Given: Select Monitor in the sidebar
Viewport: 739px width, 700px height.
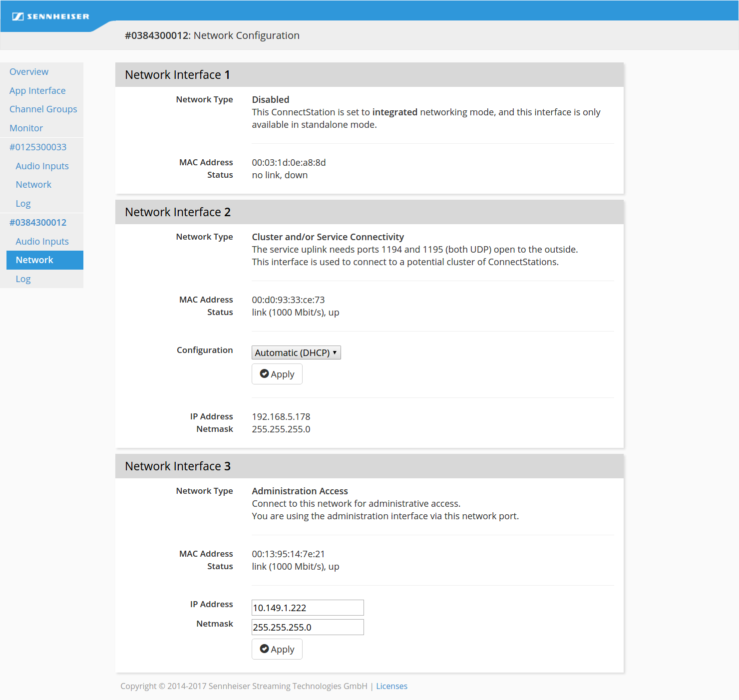Looking at the screenshot, I should click(x=26, y=128).
